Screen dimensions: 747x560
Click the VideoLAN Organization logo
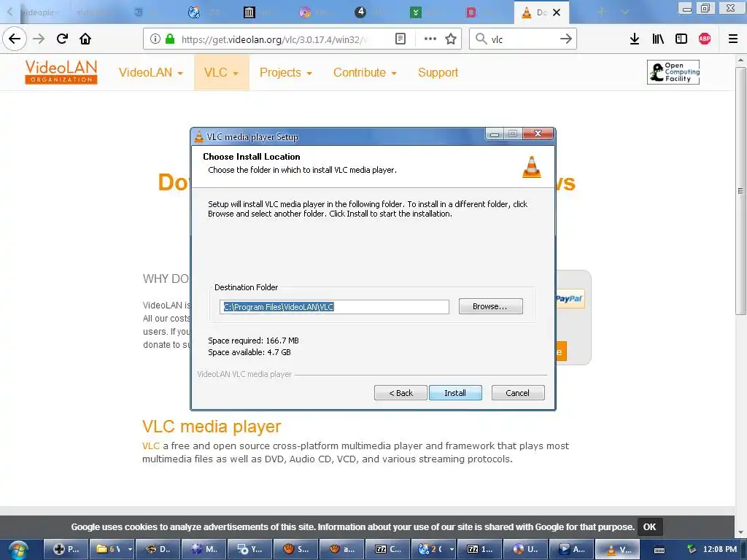pos(61,72)
